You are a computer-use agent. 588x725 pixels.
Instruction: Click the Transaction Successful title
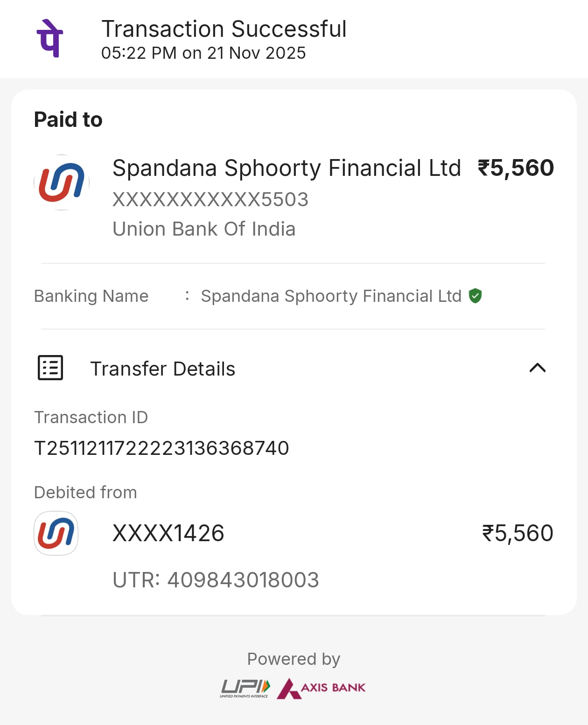click(224, 29)
